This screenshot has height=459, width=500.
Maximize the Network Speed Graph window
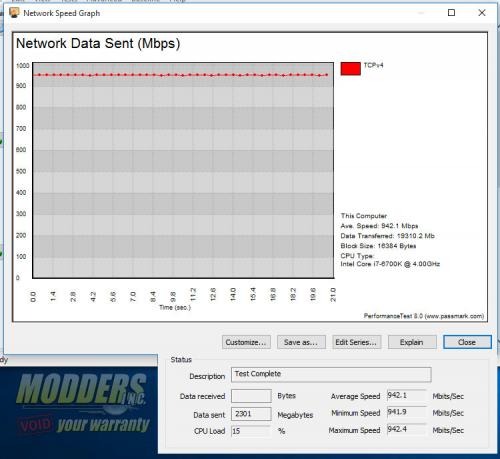451,13
